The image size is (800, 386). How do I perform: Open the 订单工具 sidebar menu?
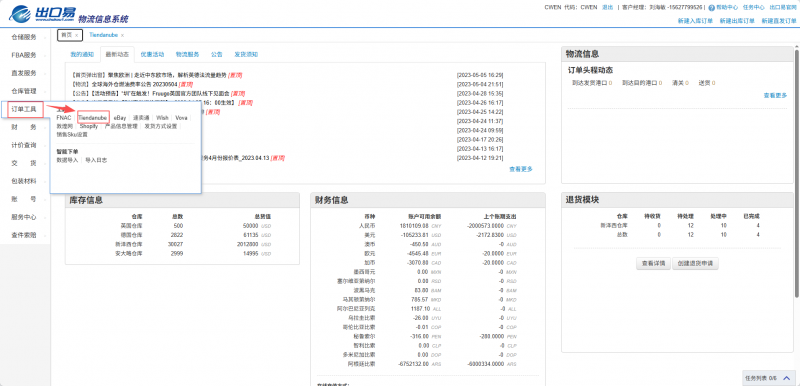pyautogui.click(x=25, y=109)
